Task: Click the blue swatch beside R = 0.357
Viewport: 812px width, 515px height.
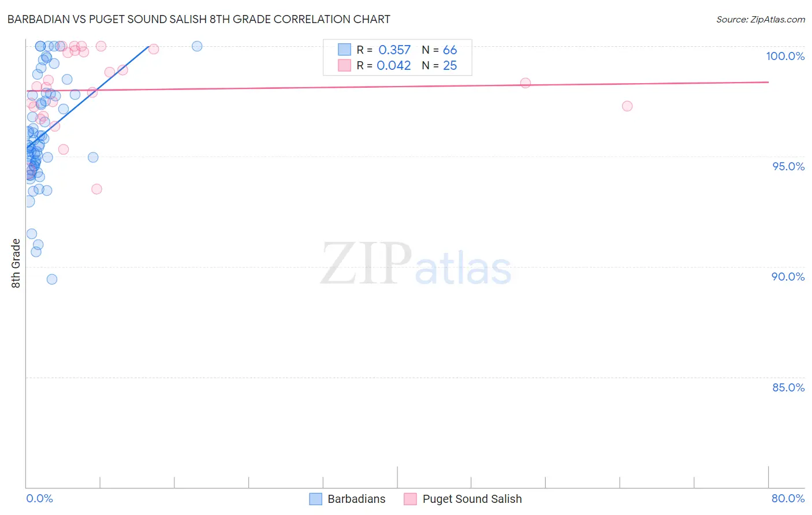Action: click(344, 50)
